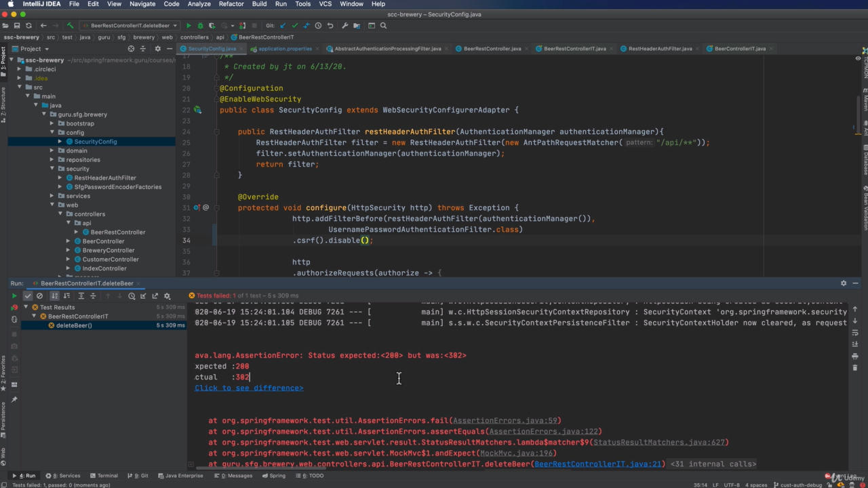
Task: Open the Refactor menu
Action: point(231,4)
